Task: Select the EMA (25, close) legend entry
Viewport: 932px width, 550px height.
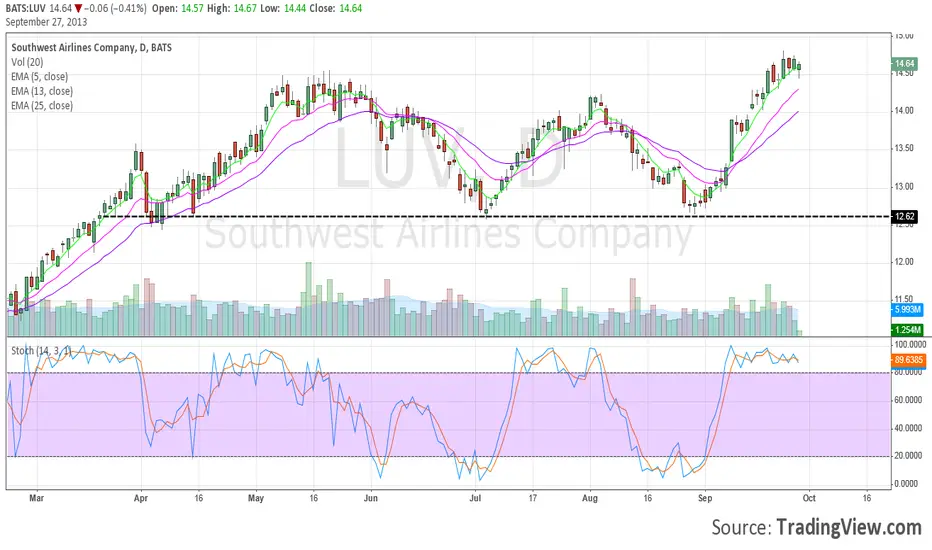Action: [42, 106]
